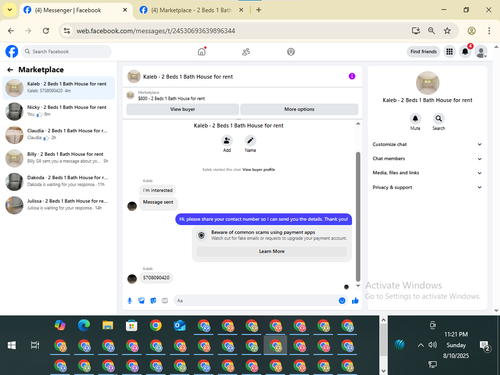
Task: Click the Name edit pencil icon
Action: (250, 141)
